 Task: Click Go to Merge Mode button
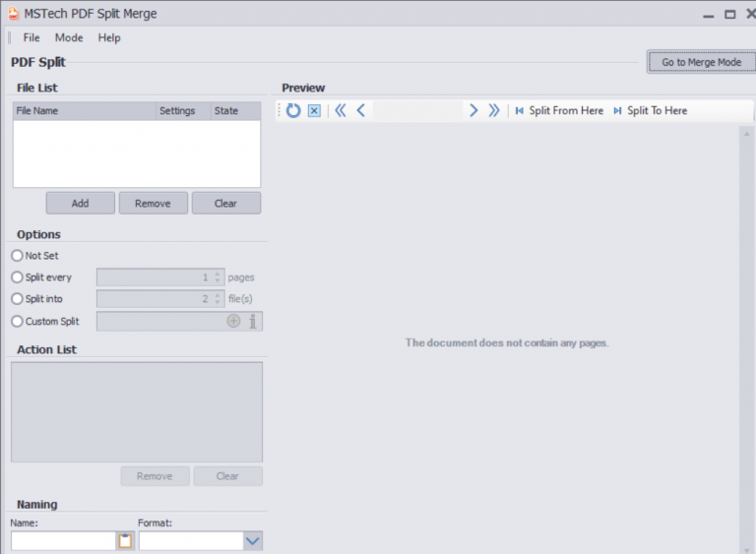(x=702, y=62)
